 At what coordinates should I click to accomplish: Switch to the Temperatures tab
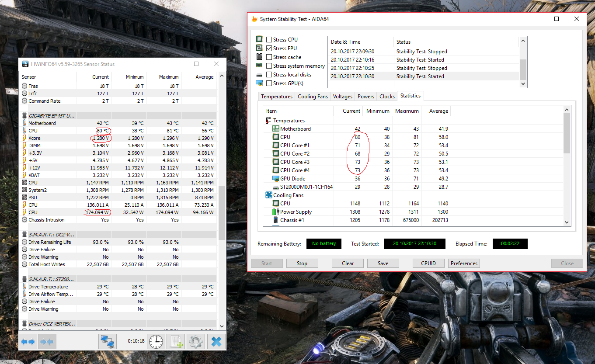[x=277, y=97]
